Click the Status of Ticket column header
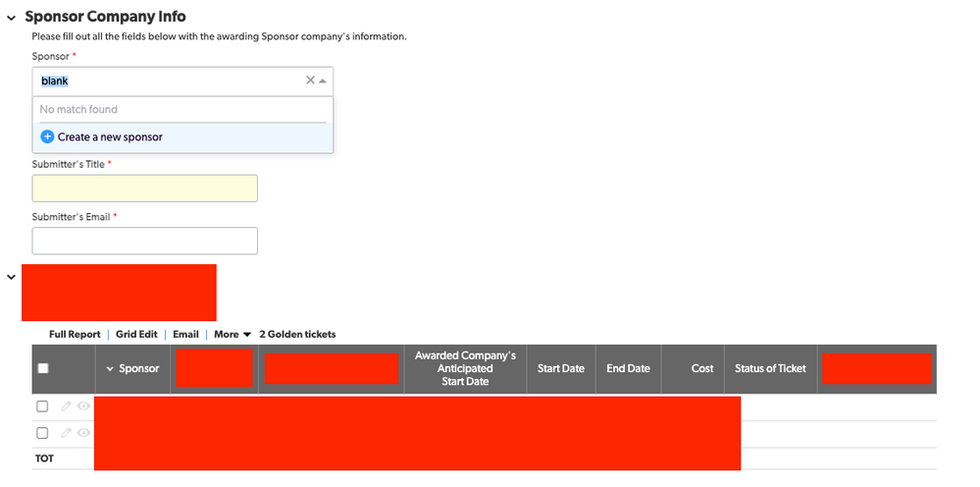Image resolution: width=980 pixels, height=487 pixels. click(x=770, y=369)
